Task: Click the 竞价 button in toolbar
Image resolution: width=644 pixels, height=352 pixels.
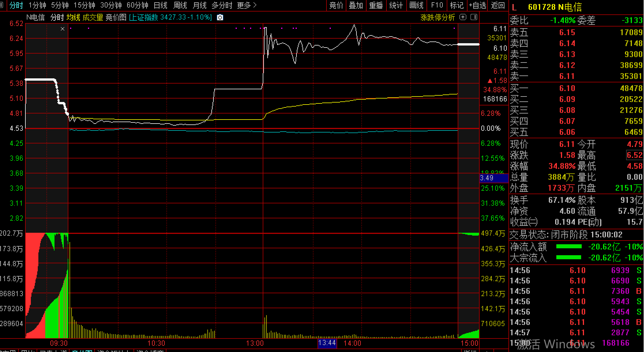Action: pyautogui.click(x=336, y=5)
